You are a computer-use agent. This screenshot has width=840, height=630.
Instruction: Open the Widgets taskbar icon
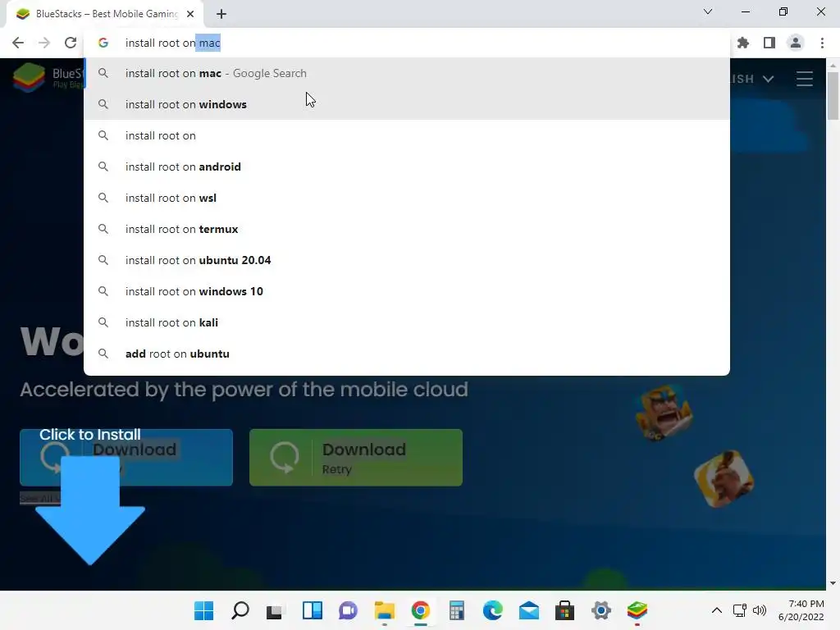313,610
